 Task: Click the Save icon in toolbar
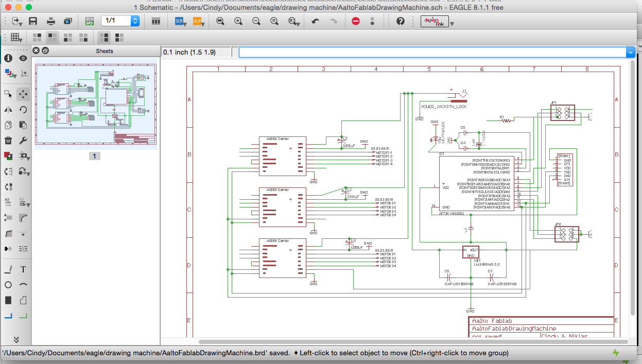click(x=33, y=21)
